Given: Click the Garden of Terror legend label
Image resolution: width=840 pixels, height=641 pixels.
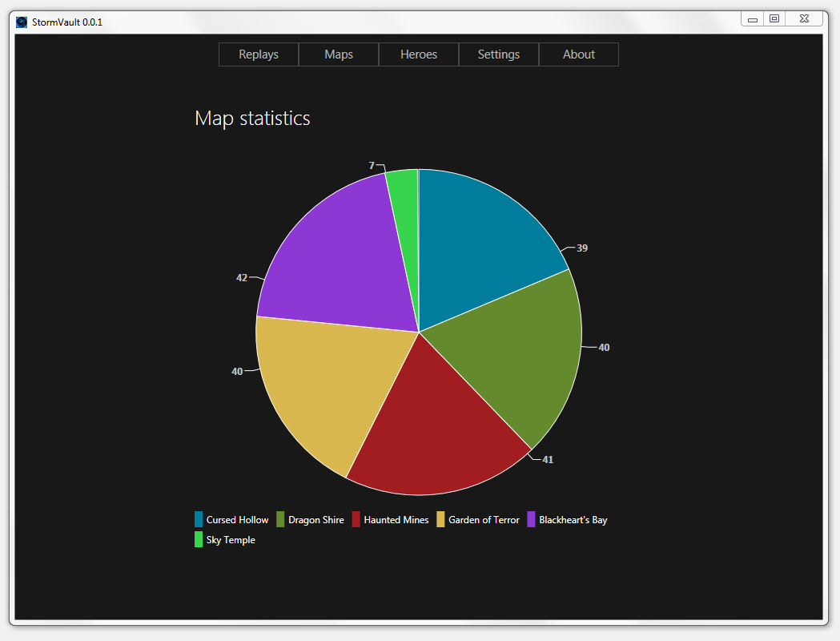Looking at the screenshot, I should point(484,520).
